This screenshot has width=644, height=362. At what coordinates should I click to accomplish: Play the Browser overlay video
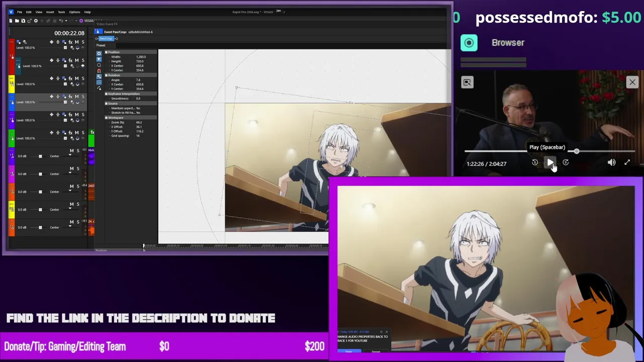[550, 163]
